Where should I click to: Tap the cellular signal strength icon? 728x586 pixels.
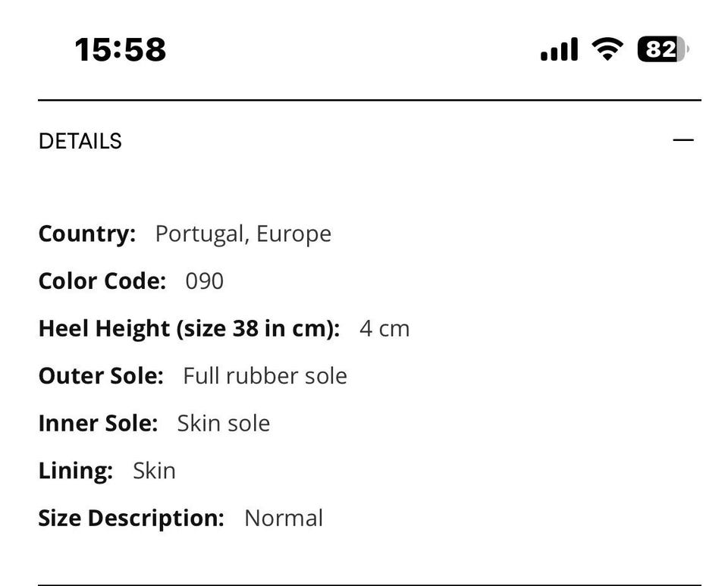point(559,50)
